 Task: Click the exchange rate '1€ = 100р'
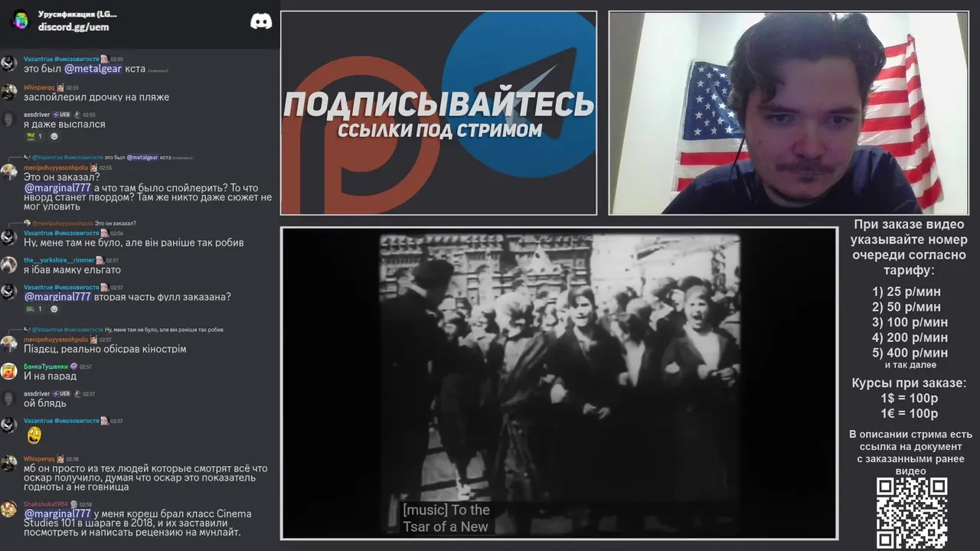tap(909, 413)
